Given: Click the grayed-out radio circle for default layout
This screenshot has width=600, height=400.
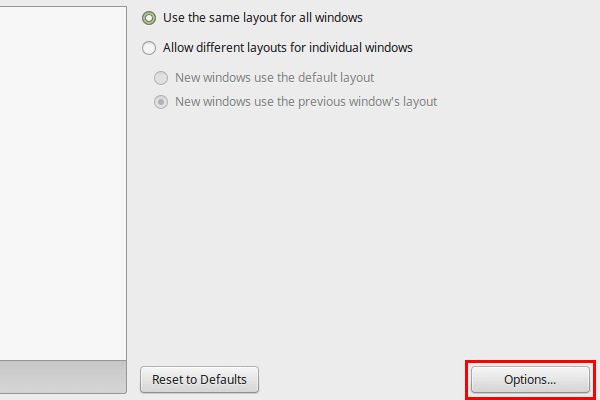Looking at the screenshot, I should (161, 78).
